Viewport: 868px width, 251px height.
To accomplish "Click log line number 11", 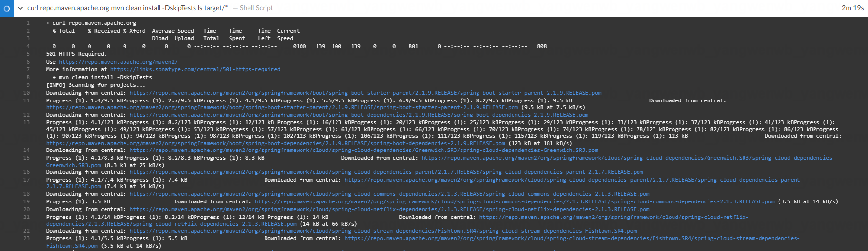I will coord(27,100).
